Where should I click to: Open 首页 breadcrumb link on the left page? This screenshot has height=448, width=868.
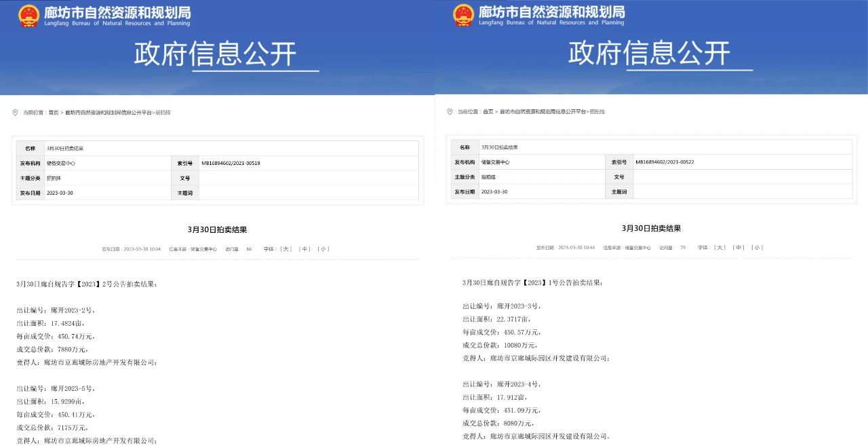54,113
